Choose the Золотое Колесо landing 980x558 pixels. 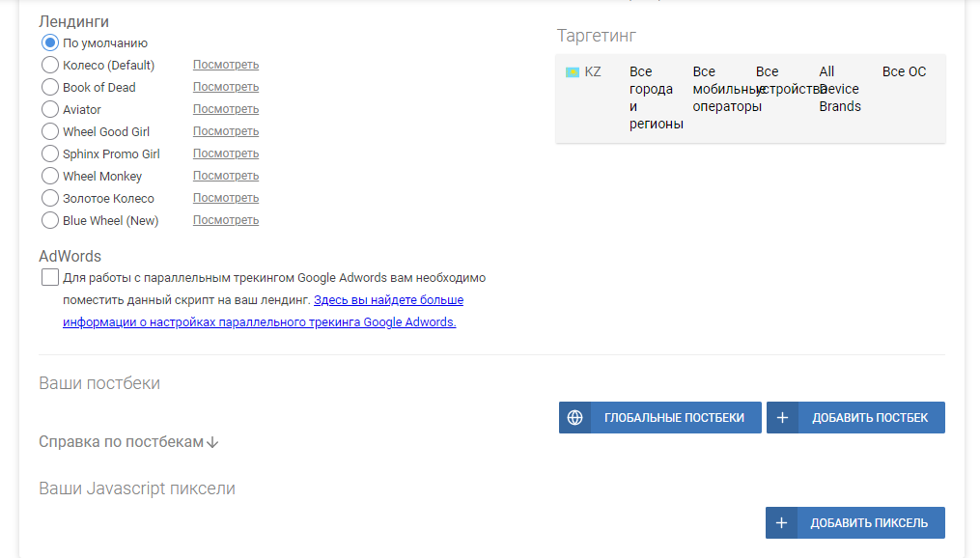tap(50, 199)
